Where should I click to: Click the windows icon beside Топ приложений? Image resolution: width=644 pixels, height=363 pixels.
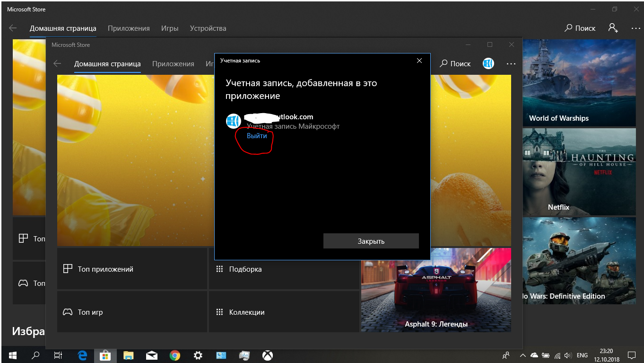click(68, 269)
